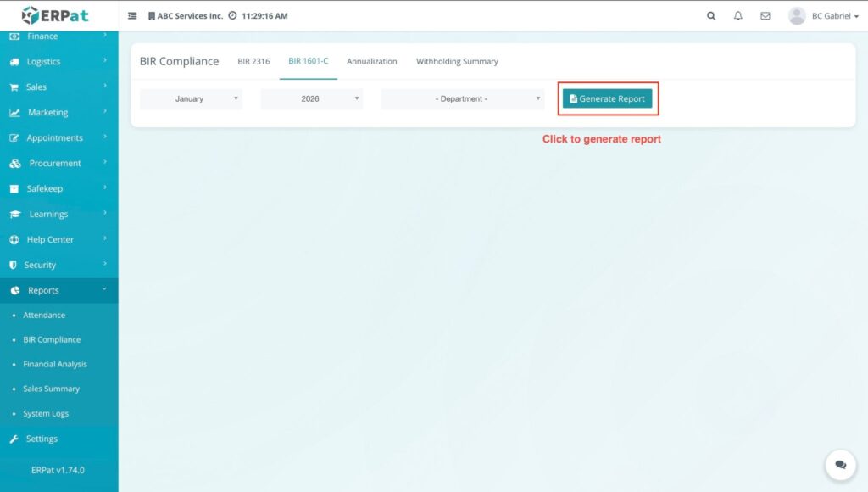Expand the Safekeep menu chevron

click(104, 187)
